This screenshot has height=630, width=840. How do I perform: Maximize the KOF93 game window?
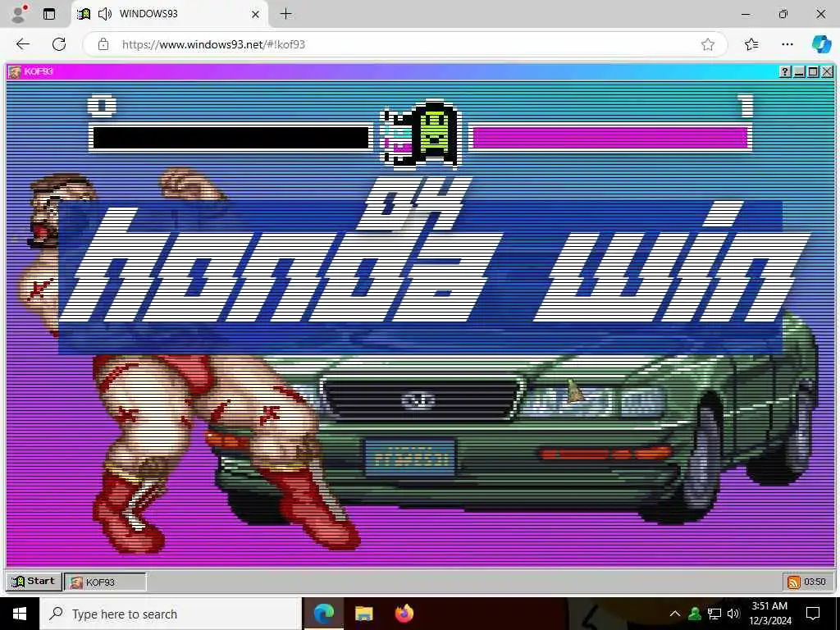pyautogui.click(x=813, y=72)
